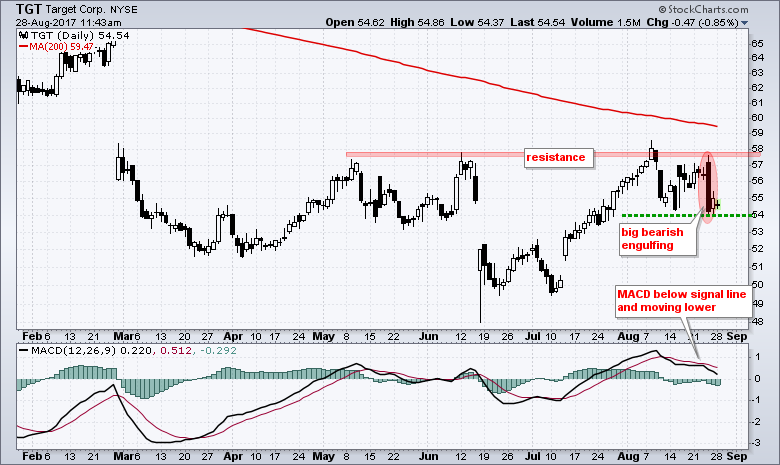
Task: Click the big bearish engulfing annotation box
Action: (657, 239)
